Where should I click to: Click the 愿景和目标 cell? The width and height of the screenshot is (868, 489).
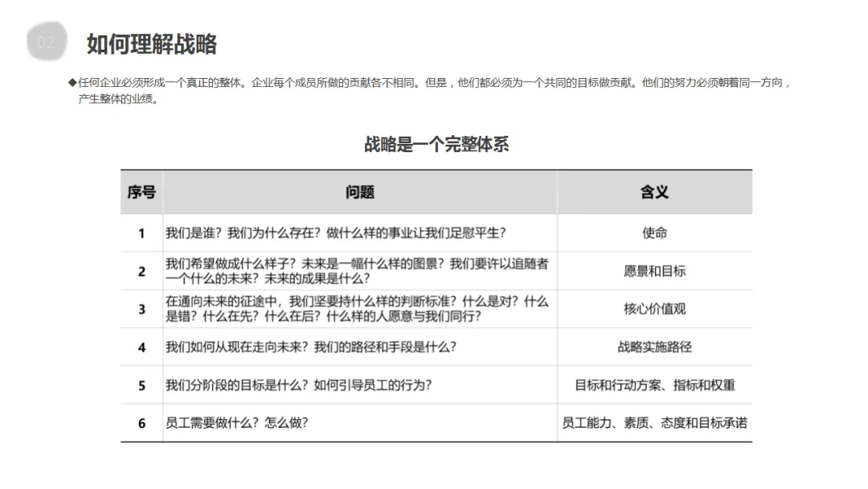pos(654,271)
